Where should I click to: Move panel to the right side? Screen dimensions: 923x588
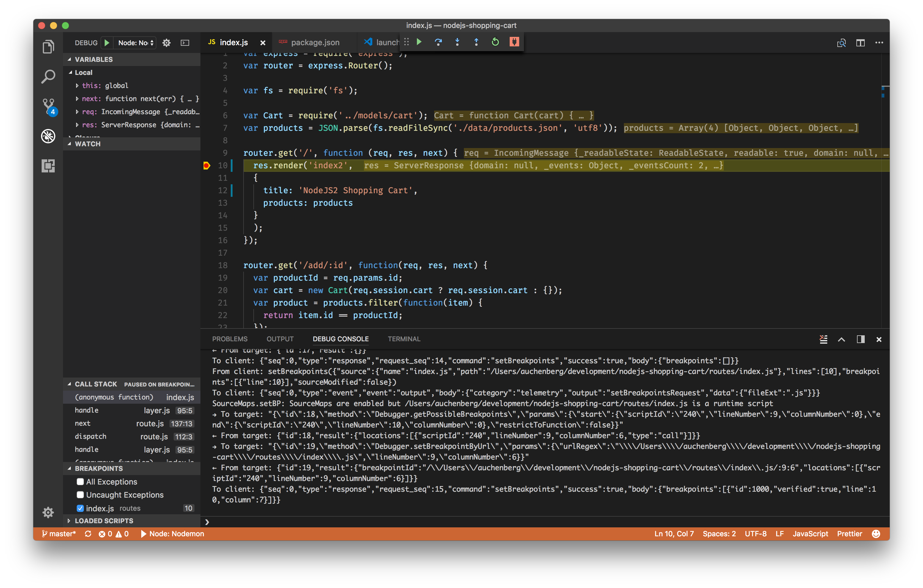[861, 339]
